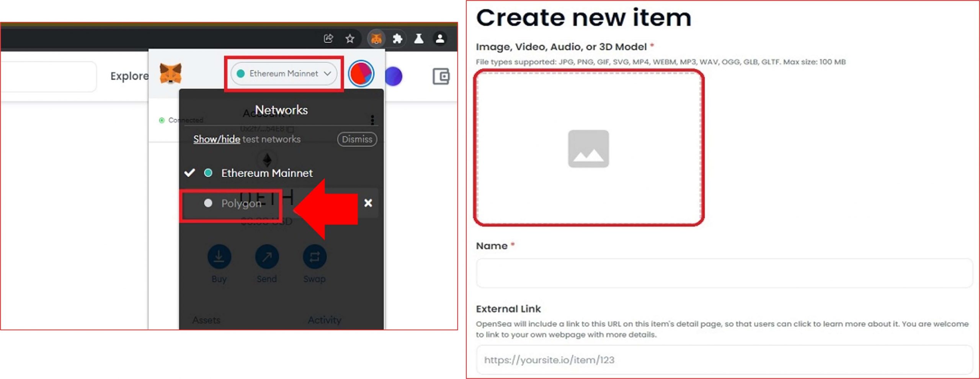
Task: Open the MetaMask fox extension icon
Action: tap(377, 38)
